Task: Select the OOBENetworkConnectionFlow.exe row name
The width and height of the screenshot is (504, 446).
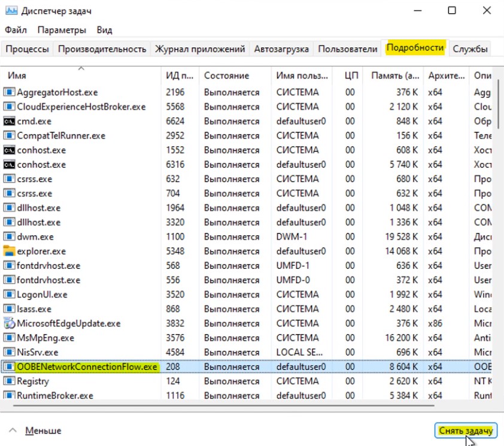Action: tap(87, 366)
